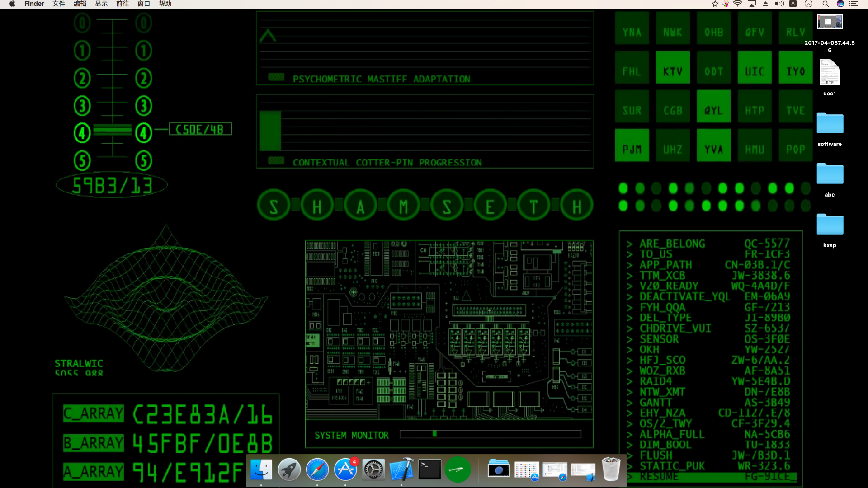Open the App Store with badge
The width and height of the screenshot is (868, 488).
[x=346, y=469]
